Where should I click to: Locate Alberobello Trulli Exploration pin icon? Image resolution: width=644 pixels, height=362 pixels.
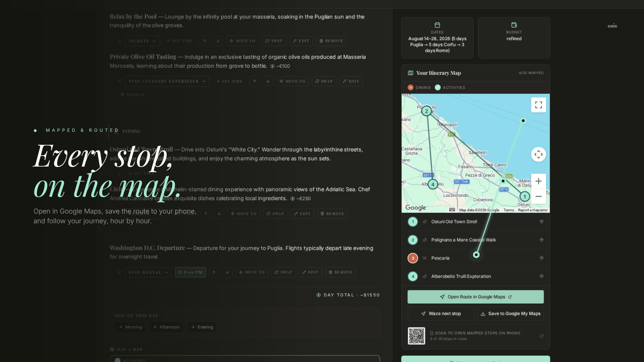pyautogui.click(x=541, y=277)
